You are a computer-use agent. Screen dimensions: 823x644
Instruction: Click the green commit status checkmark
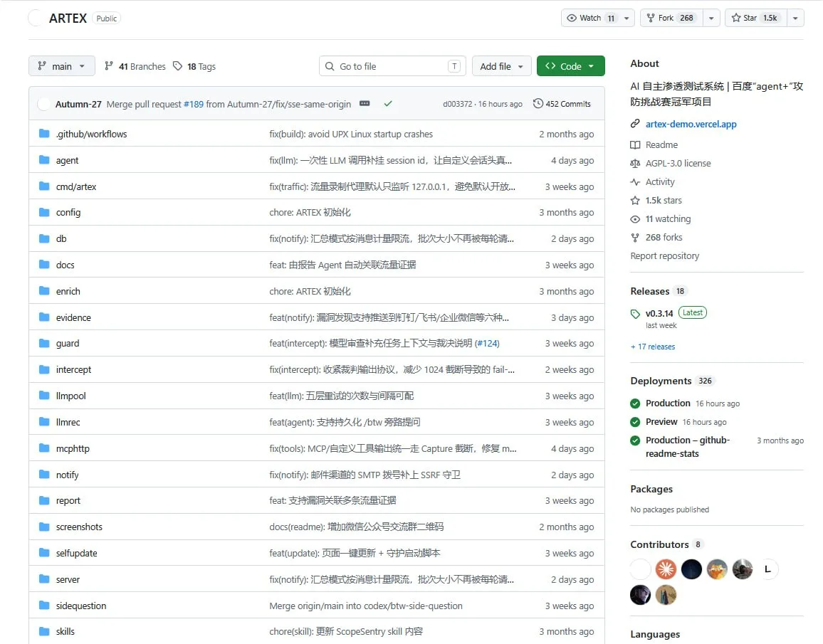[388, 104]
